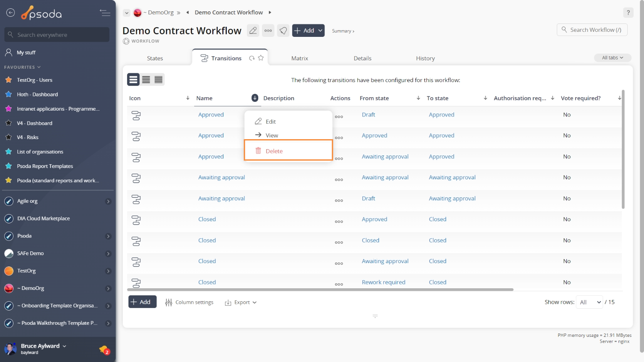Click the DemoOrg breadcrumb logo icon
Viewport: 644px width, 362px height.
[x=138, y=13]
